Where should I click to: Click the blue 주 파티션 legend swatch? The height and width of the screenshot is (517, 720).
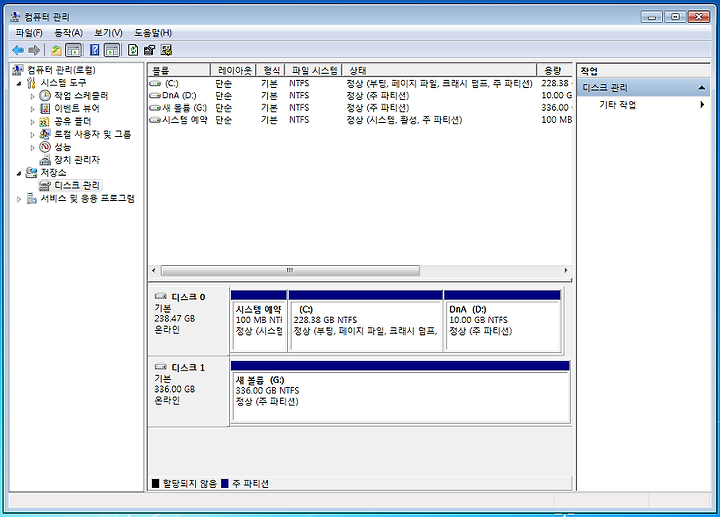coord(225,483)
